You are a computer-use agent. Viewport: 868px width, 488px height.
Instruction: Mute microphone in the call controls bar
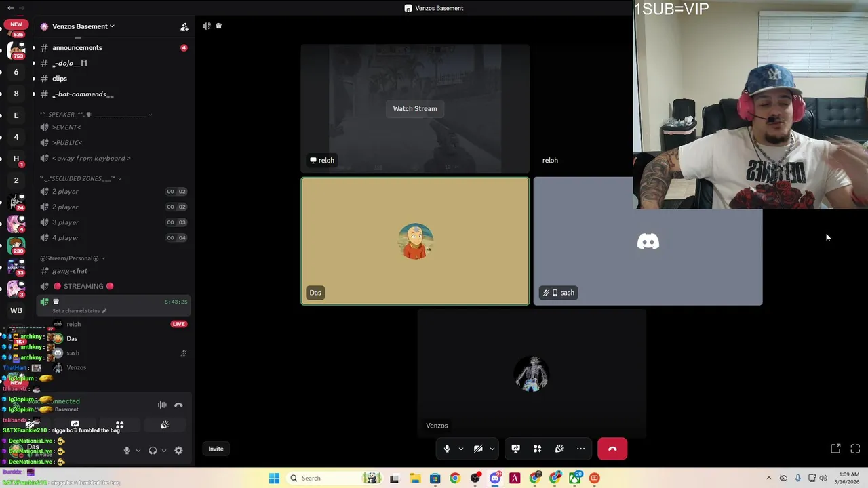point(447,449)
